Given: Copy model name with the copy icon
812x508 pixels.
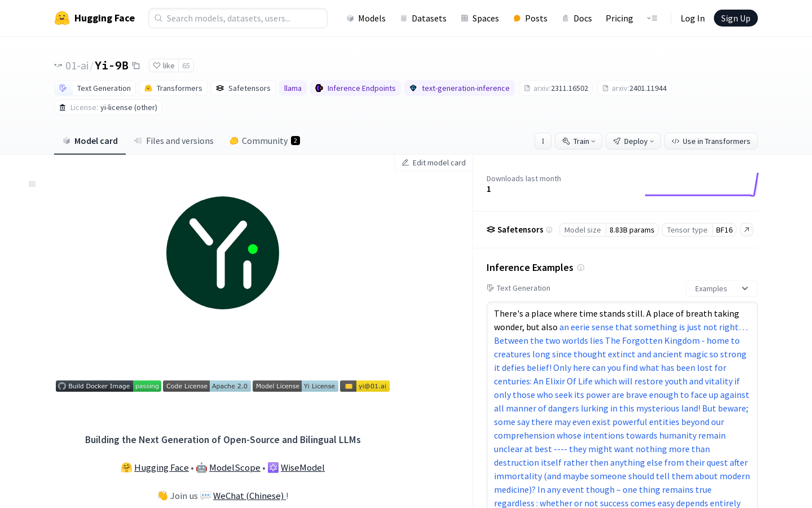Looking at the screenshot, I should (x=136, y=65).
